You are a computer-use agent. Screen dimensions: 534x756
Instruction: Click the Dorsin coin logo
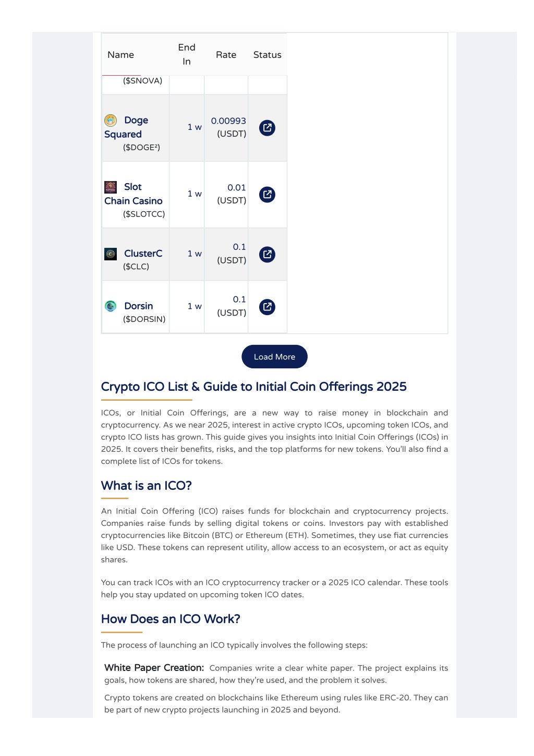[x=111, y=306]
